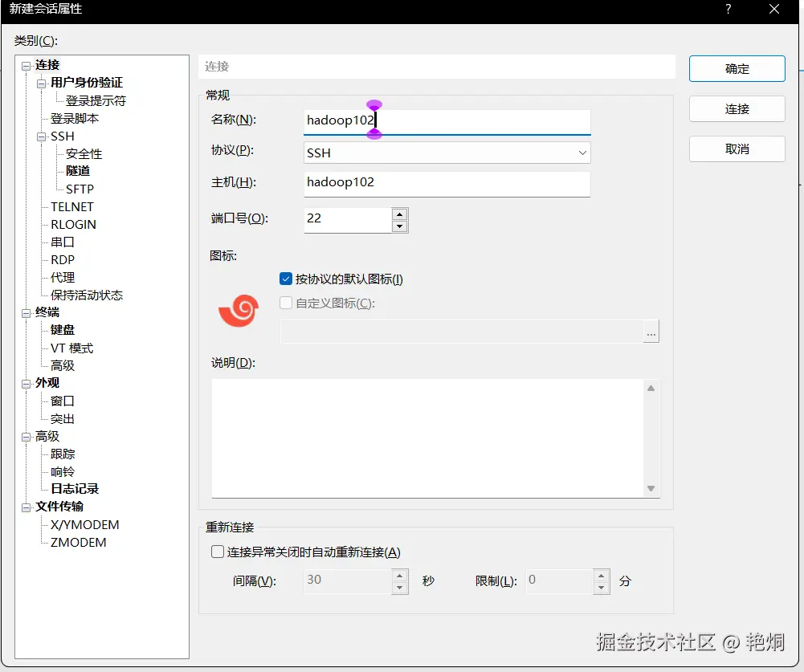Image resolution: width=804 pixels, height=672 pixels.
Task: Click the red snail SSH protocol icon
Action: tap(238, 309)
